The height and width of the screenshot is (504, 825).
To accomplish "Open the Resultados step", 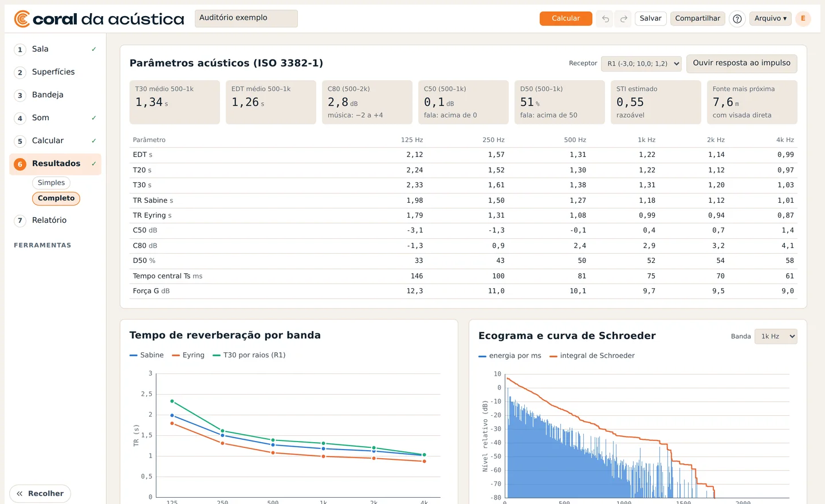I will 56,164.
